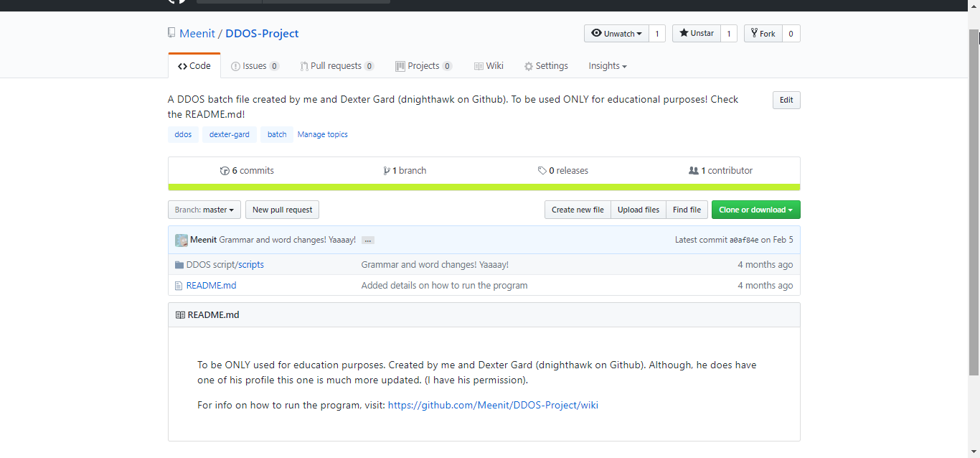Open scripts folder commit message link
The width and height of the screenshot is (980, 458).
435,265
